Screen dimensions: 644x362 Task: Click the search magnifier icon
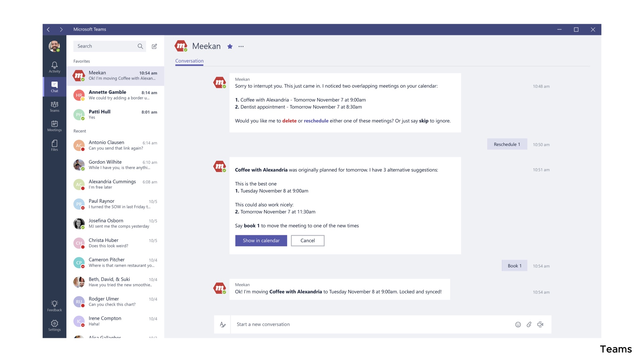(140, 46)
